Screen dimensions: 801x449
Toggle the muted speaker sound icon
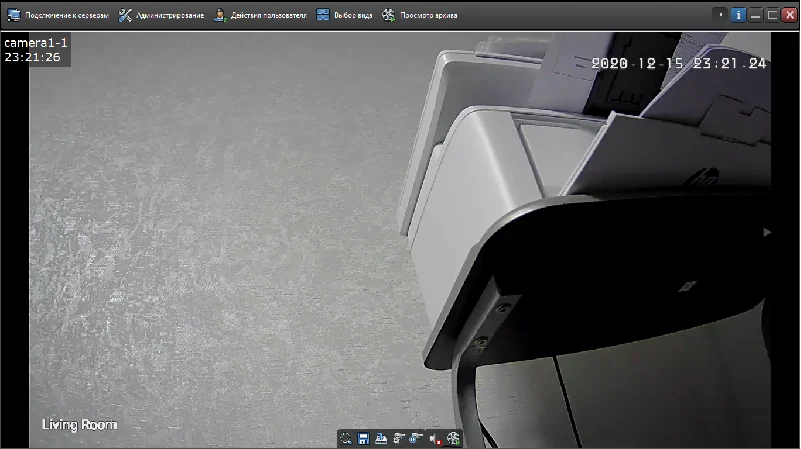click(434, 438)
